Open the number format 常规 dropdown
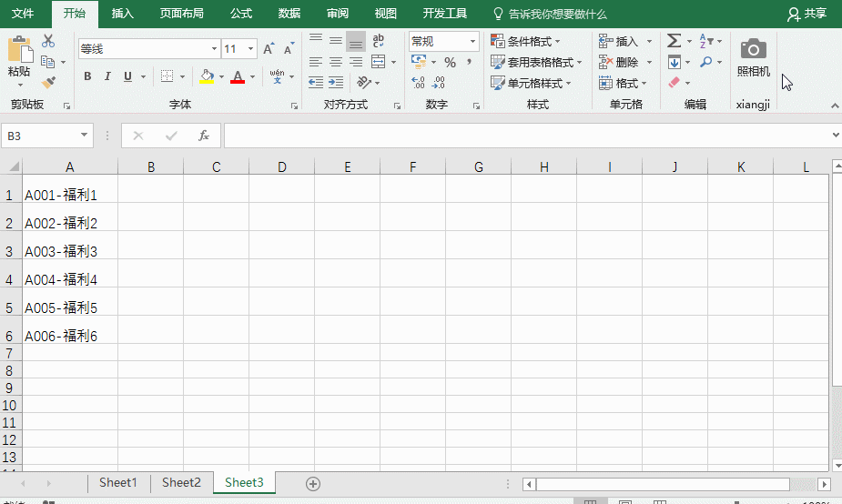Image resolution: width=842 pixels, height=504 pixels. click(x=472, y=41)
